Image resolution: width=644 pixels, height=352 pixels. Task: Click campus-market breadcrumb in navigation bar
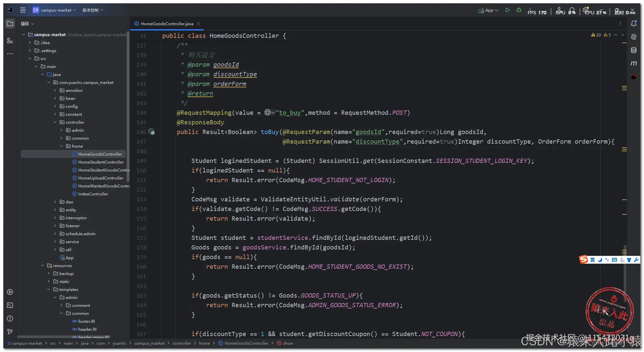(x=27, y=343)
